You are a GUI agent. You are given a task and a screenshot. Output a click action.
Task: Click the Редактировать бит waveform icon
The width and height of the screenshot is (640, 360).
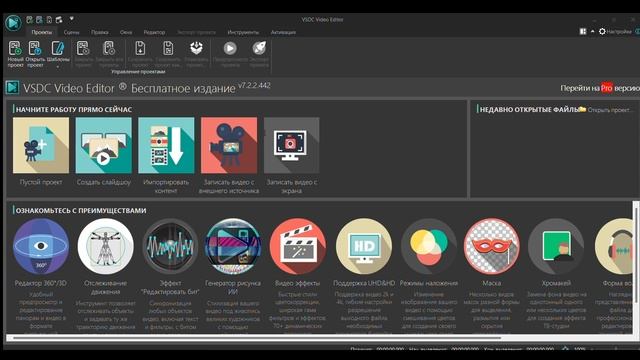[170, 246]
